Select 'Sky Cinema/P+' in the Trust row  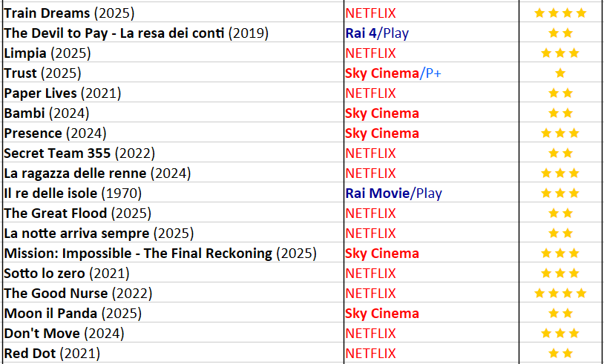click(x=393, y=73)
